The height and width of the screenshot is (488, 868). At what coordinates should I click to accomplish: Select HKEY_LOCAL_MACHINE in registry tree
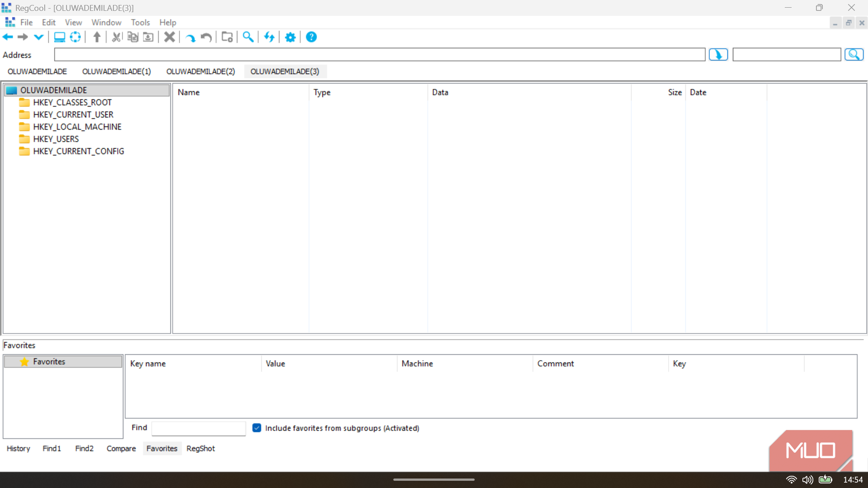(77, 127)
